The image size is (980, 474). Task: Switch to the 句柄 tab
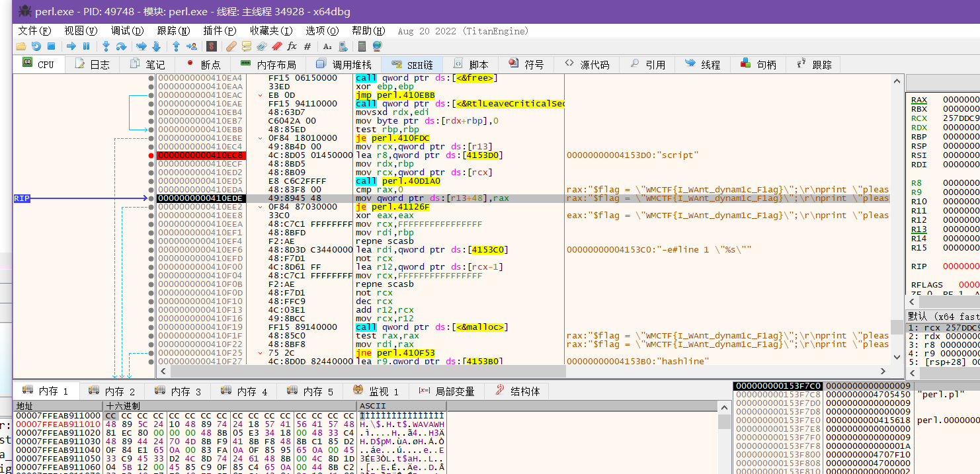[x=758, y=64]
